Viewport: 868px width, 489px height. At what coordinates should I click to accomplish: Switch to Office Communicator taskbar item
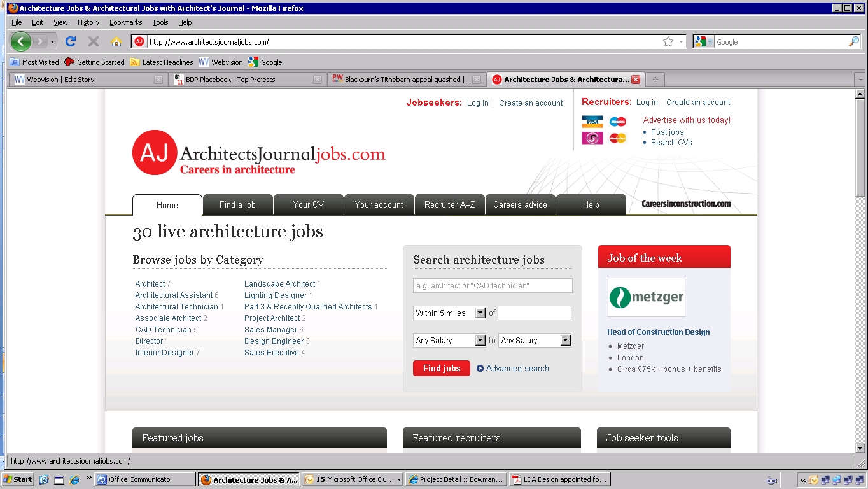coord(145,479)
